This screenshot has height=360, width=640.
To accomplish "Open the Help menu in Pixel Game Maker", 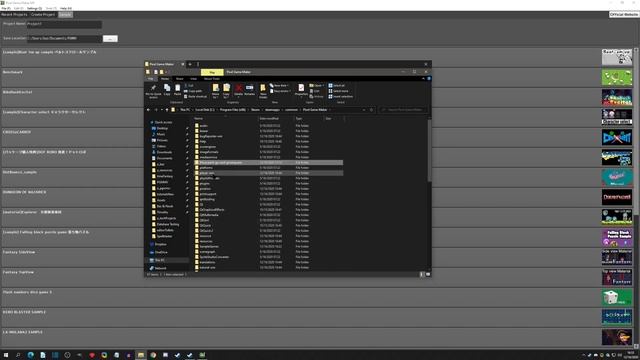I will pyautogui.click(x=66, y=8).
